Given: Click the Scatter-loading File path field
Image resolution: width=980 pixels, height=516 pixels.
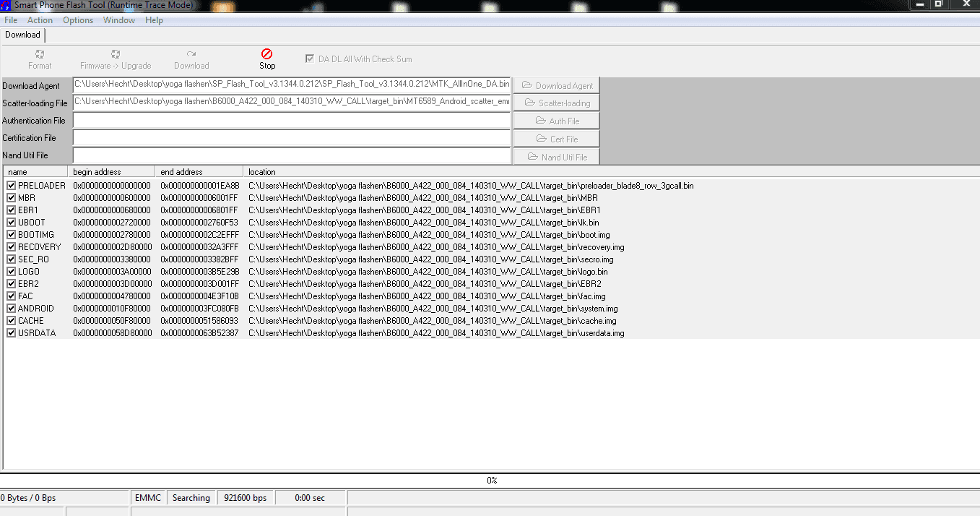Looking at the screenshot, I should point(292,102).
